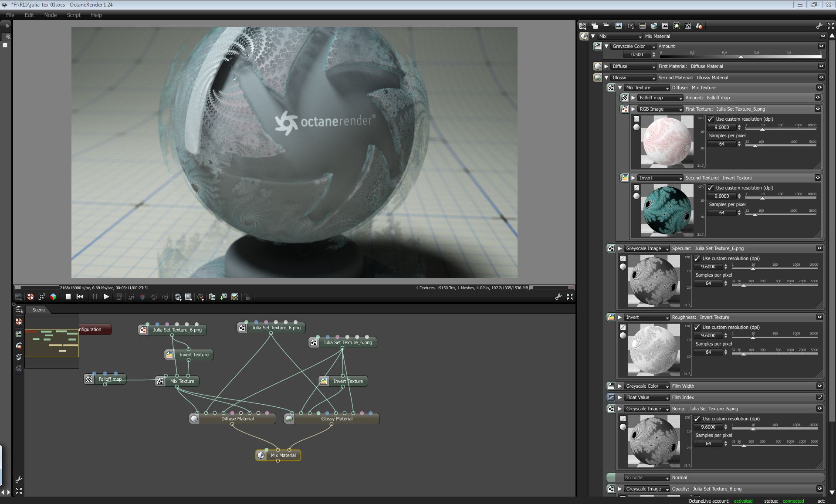Open the No node dropdown for Normal
The height and width of the screenshot is (504, 836).
click(x=647, y=477)
